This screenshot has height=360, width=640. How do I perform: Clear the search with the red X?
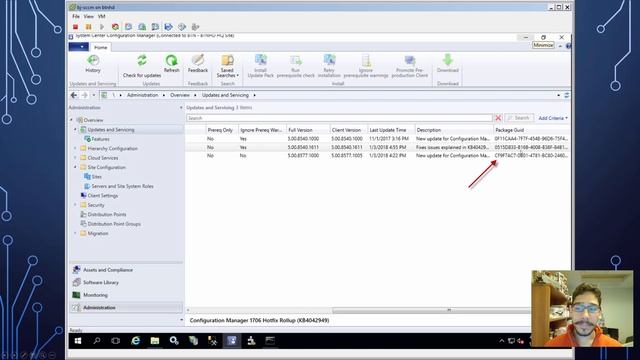point(498,118)
